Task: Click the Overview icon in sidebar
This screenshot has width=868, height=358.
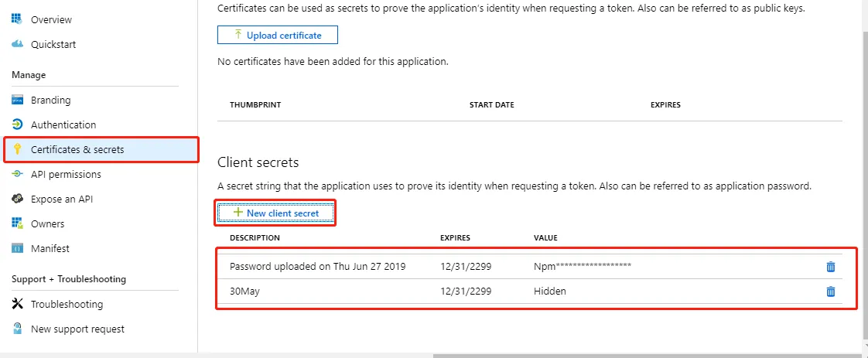Action: coord(17,19)
